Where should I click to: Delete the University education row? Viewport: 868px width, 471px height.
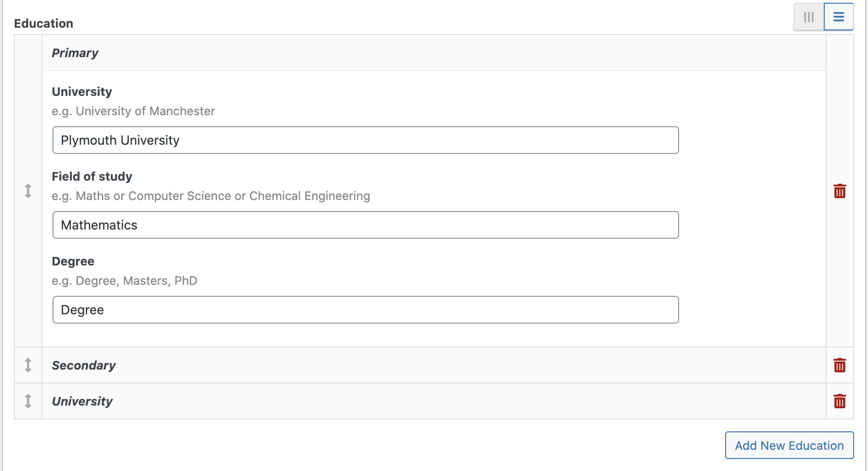point(839,401)
